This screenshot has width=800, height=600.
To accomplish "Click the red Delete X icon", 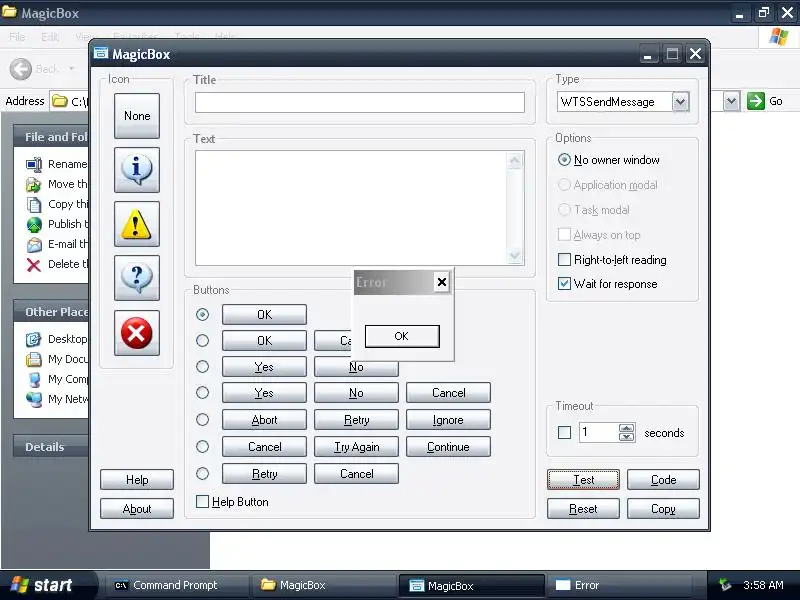I will [x=34, y=264].
